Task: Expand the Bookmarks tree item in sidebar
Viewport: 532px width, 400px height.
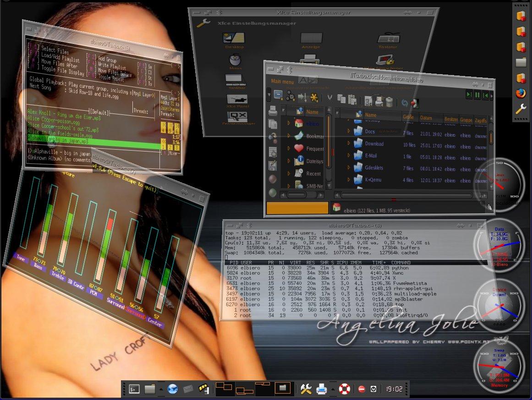Action: click(289, 135)
